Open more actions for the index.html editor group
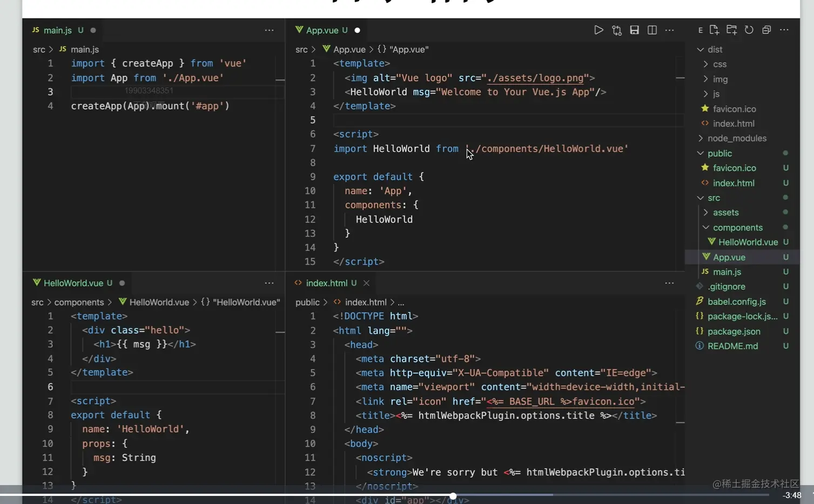The width and height of the screenshot is (814, 504). coord(669,283)
